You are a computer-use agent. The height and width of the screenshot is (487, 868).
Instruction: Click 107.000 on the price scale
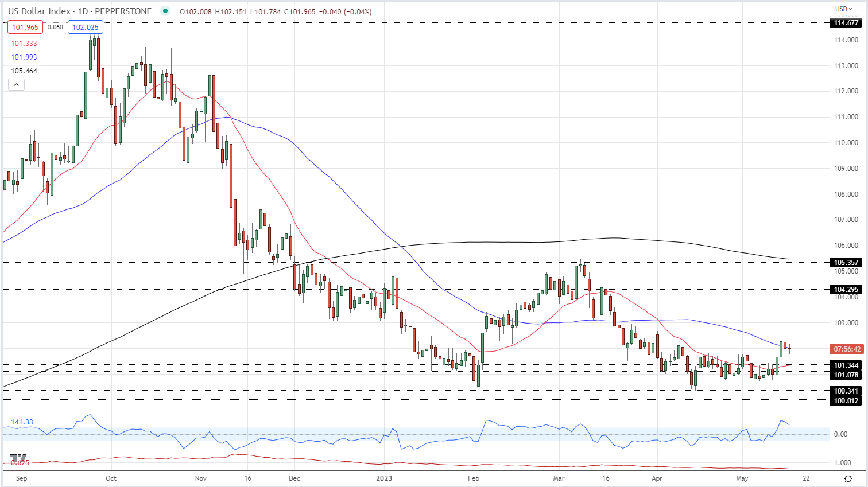coord(846,220)
